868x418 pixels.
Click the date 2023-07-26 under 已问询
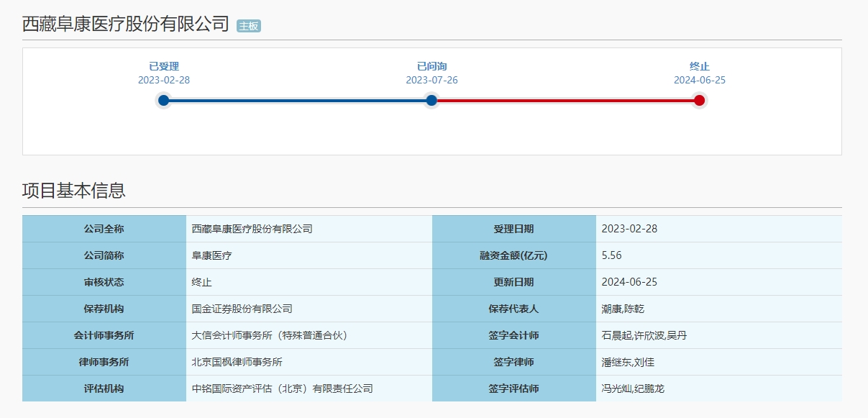[431, 80]
